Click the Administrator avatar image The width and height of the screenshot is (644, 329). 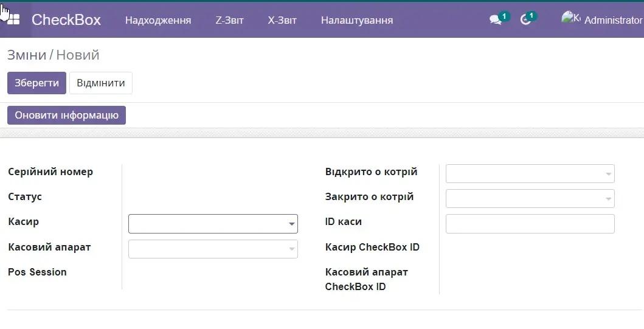pos(570,19)
